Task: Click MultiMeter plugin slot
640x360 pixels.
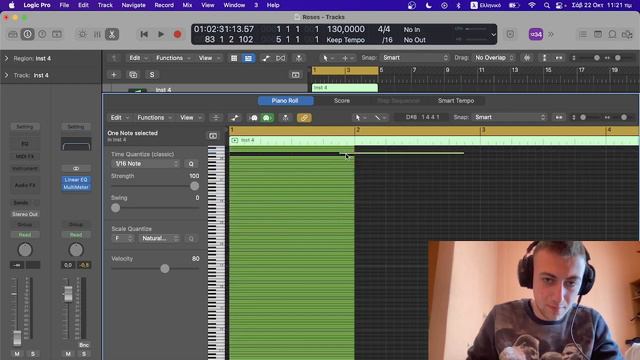Action: coord(76,187)
